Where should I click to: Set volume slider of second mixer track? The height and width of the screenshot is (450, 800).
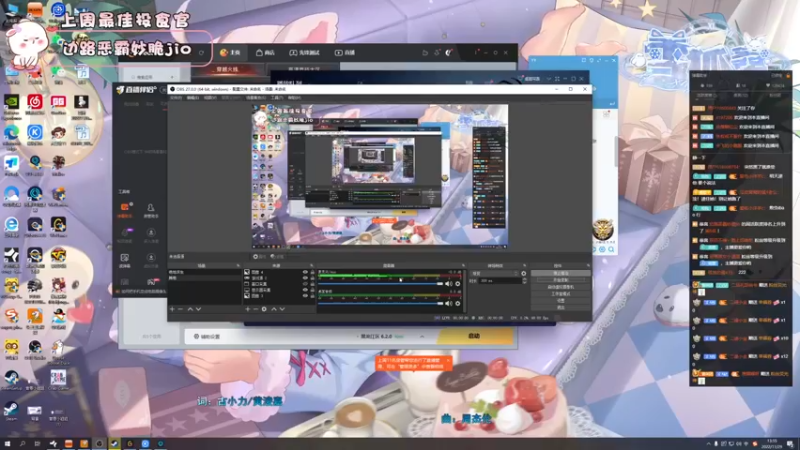pyautogui.click(x=380, y=304)
